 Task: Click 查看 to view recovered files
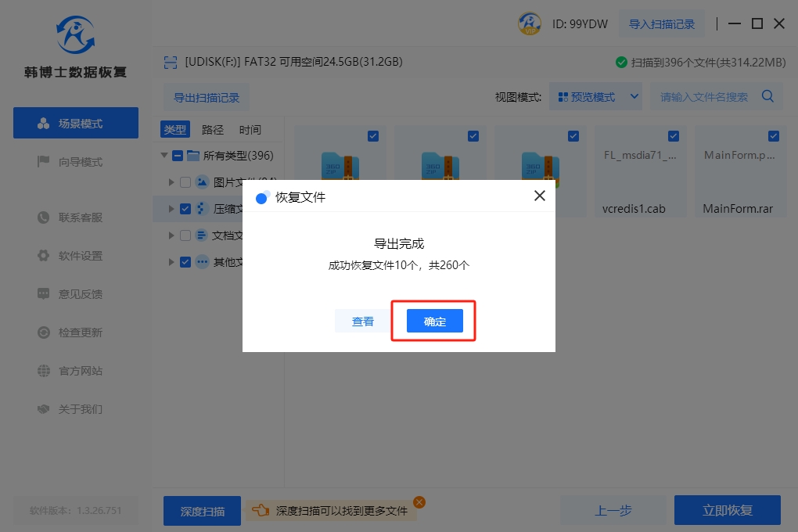coord(362,322)
